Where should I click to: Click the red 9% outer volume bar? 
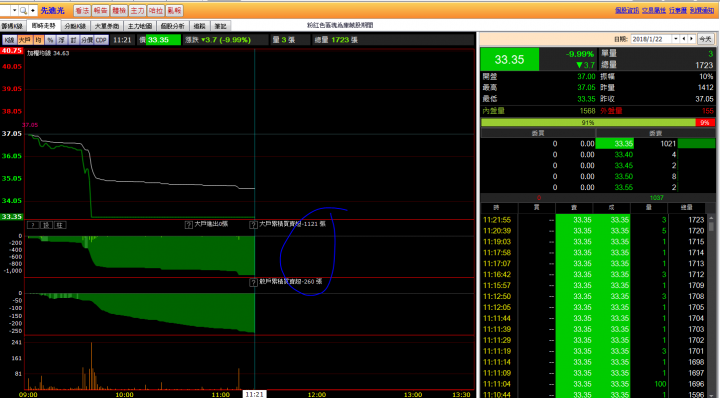pos(705,123)
